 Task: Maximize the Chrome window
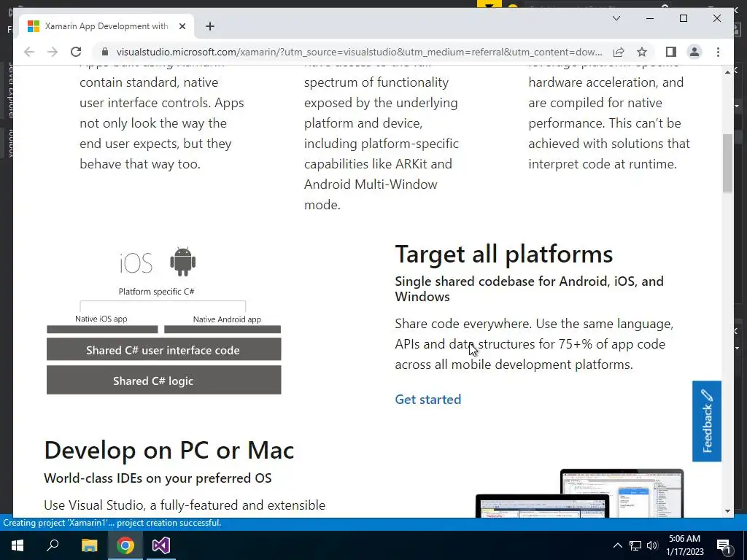(x=683, y=18)
